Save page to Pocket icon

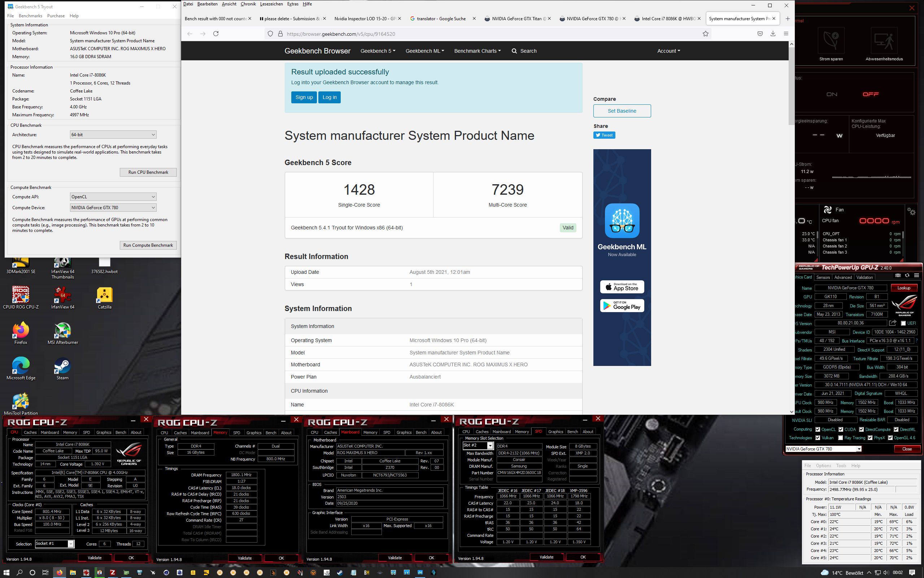760,34
